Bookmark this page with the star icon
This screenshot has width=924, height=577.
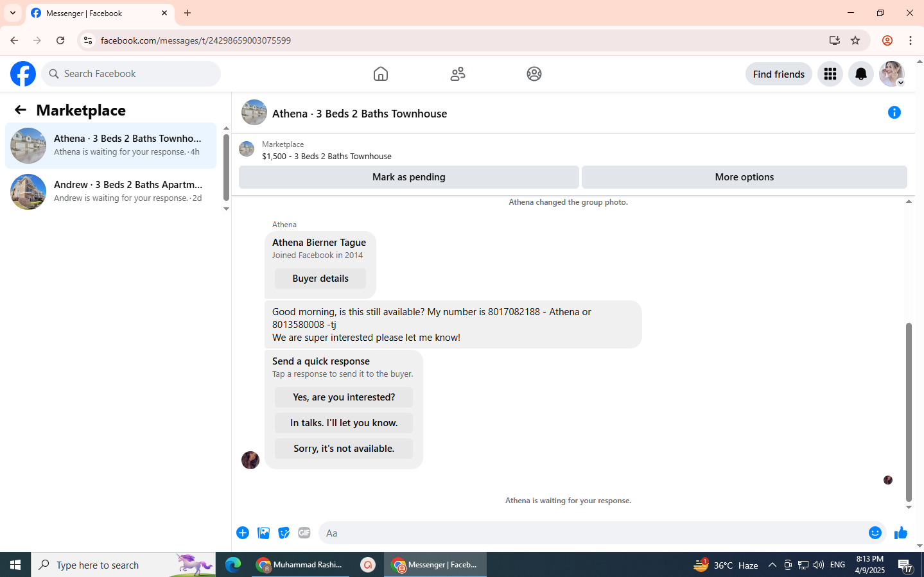point(855,40)
